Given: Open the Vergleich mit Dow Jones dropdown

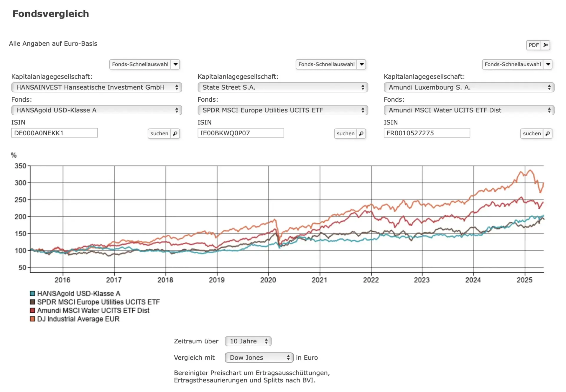Looking at the screenshot, I should [x=259, y=358].
